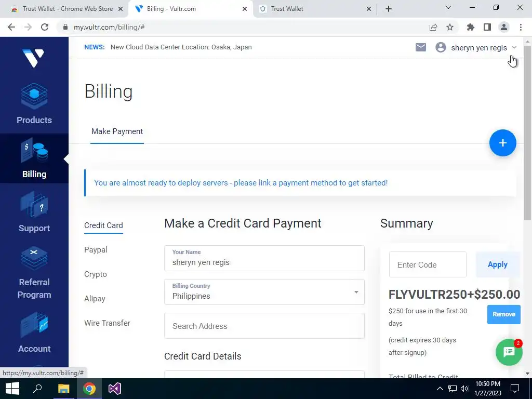Click the Osaka, Japan news link
The height and width of the screenshot is (399, 532).
[x=181, y=47]
